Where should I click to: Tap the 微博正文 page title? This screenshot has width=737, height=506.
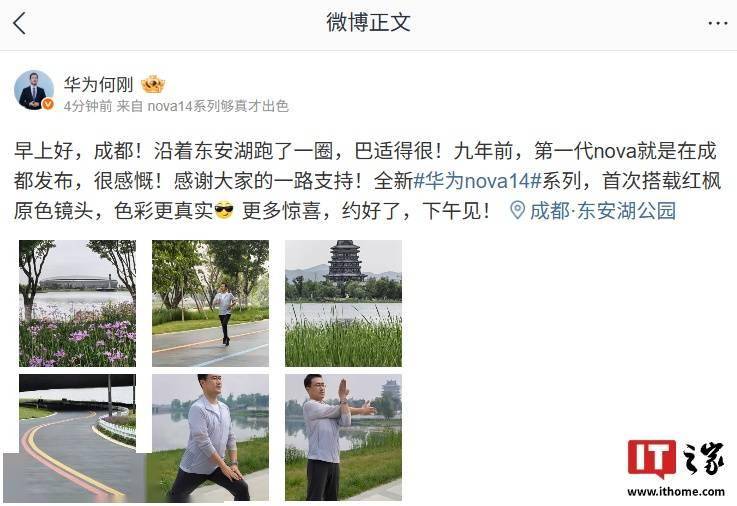[x=368, y=23]
